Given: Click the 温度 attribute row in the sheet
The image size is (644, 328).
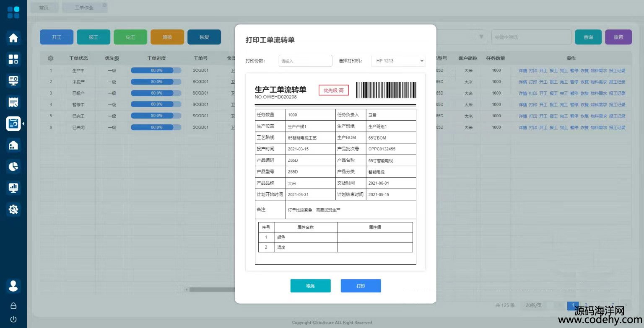Looking at the screenshot, I should [x=335, y=247].
